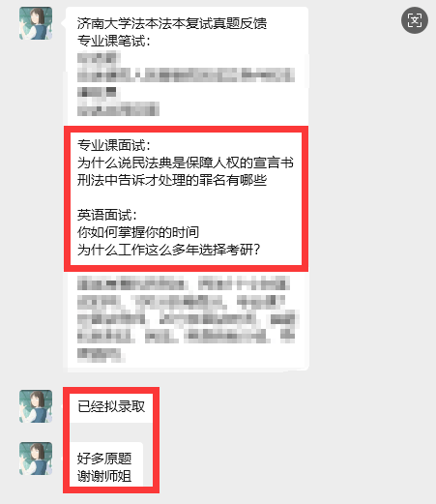
Task: Click the title line 济南大学法本法本复试真题反馈
Action: click(172, 23)
